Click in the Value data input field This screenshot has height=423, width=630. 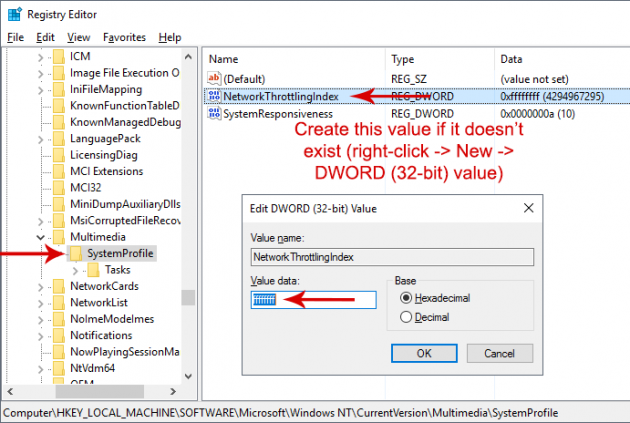313,300
